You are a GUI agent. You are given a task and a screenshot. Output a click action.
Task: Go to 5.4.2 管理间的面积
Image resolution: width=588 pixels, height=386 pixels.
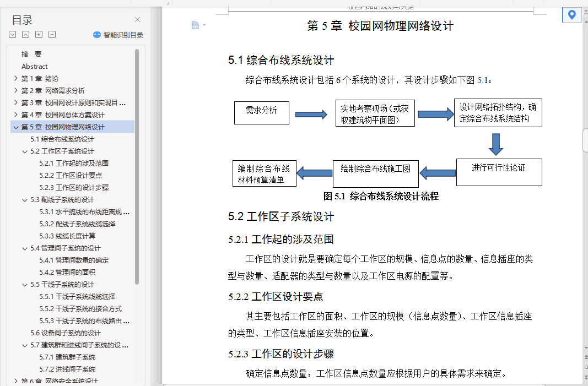point(67,272)
